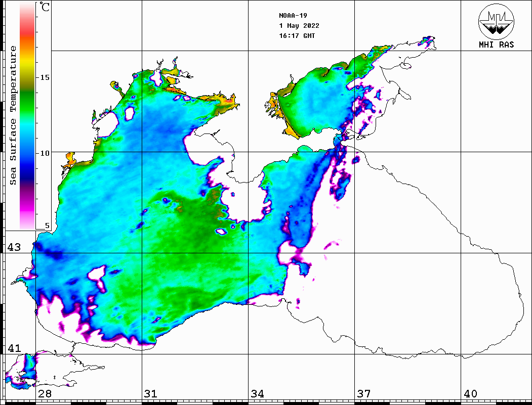Click the temperature color scale bar
Image resolution: width=532 pixels, height=405 pixels.
[27, 116]
